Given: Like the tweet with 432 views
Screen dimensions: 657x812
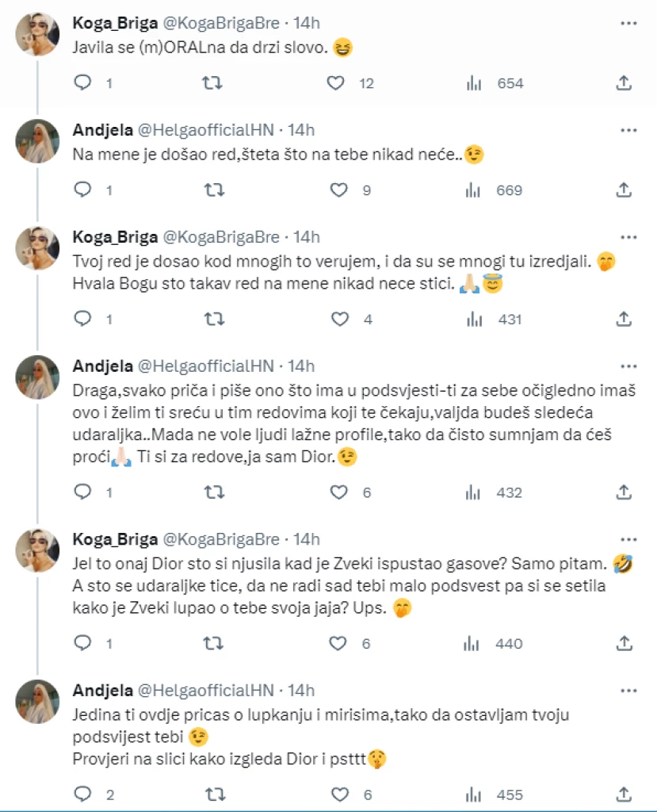Looking at the screenshot, I should click(x=338, y=492).
